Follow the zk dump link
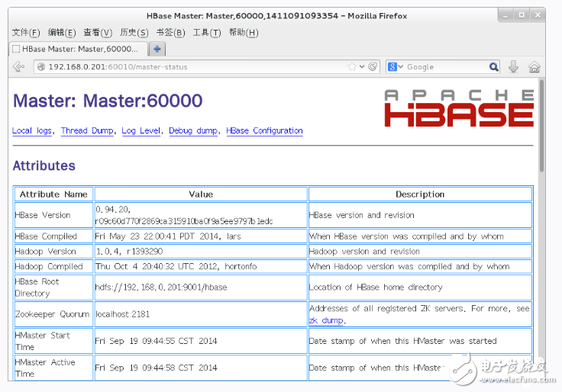 coord(326,320)
